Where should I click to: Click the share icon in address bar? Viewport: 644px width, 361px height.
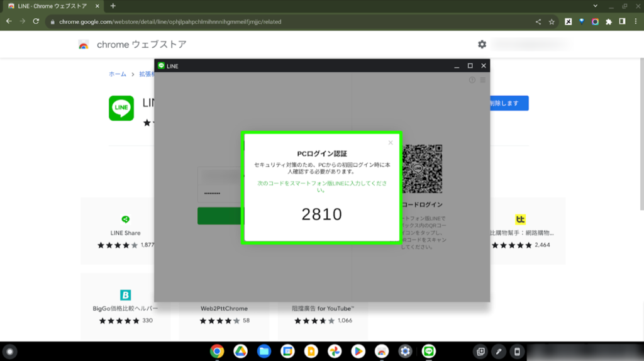(x=538, y=21)
